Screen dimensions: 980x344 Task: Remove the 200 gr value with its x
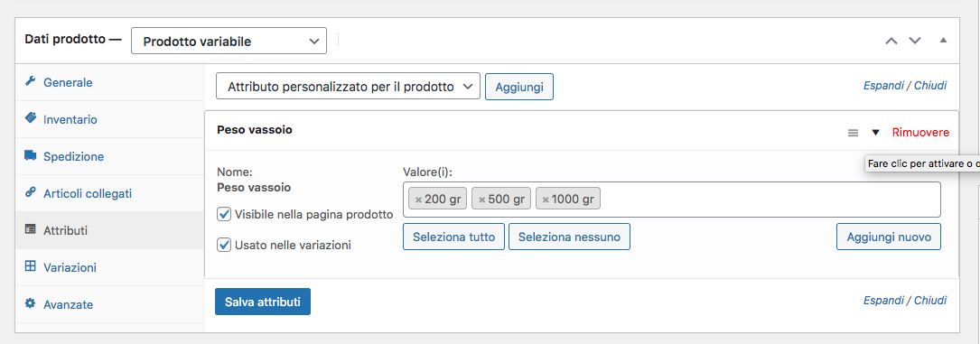(418, 200)
